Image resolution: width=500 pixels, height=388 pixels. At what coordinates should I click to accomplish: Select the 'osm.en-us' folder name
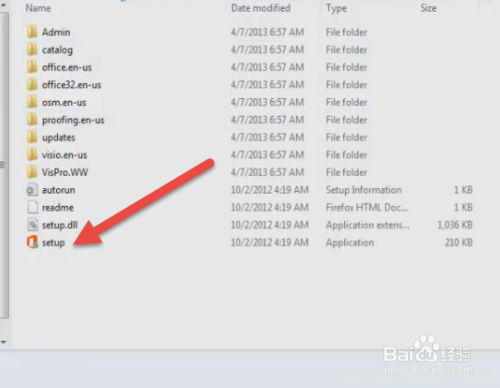(64, 102)
